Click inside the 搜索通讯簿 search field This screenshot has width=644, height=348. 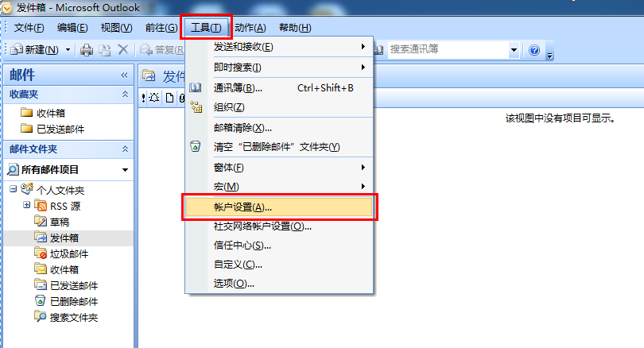tap(448, 50)
